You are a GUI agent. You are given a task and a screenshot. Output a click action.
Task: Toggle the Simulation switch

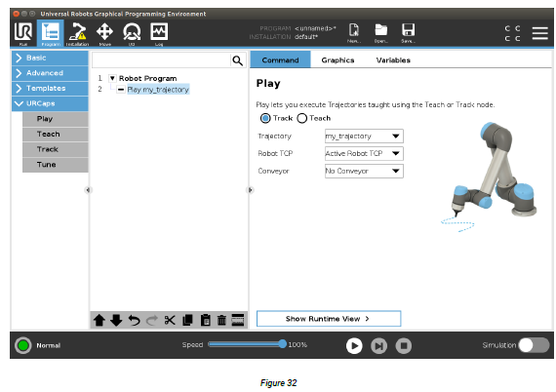pyautogui.click(x=534, y=345)
